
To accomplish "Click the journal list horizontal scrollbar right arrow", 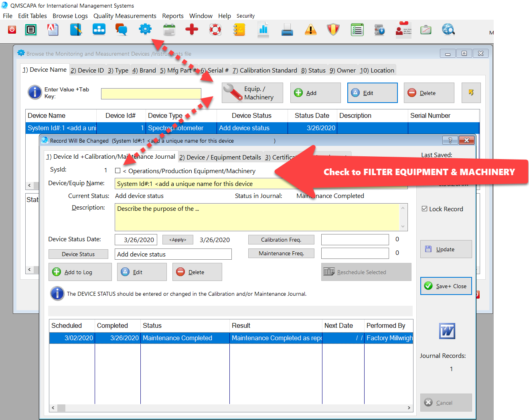I will tap(409, 408).
